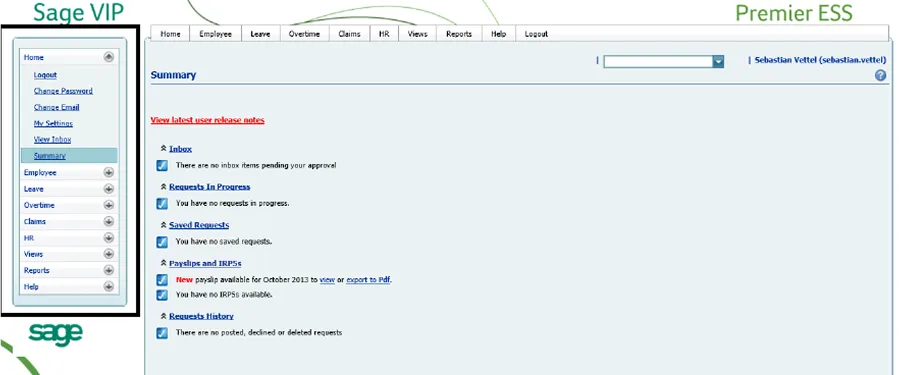Viewport: 901px width, 375px height.
Task: Expand the HR sidebar section
Action: (x=109, y=238)
